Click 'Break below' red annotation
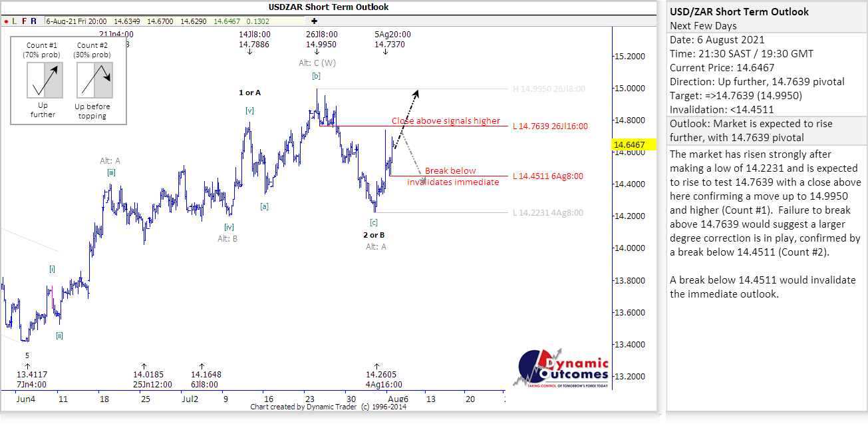Viewport: 868px width, 424px height. tap(450, 171)
